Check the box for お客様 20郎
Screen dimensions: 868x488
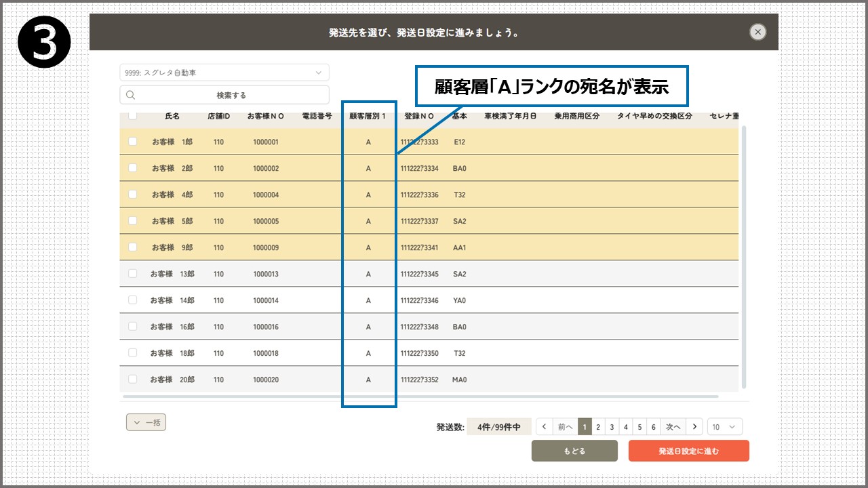coord(133,379)
